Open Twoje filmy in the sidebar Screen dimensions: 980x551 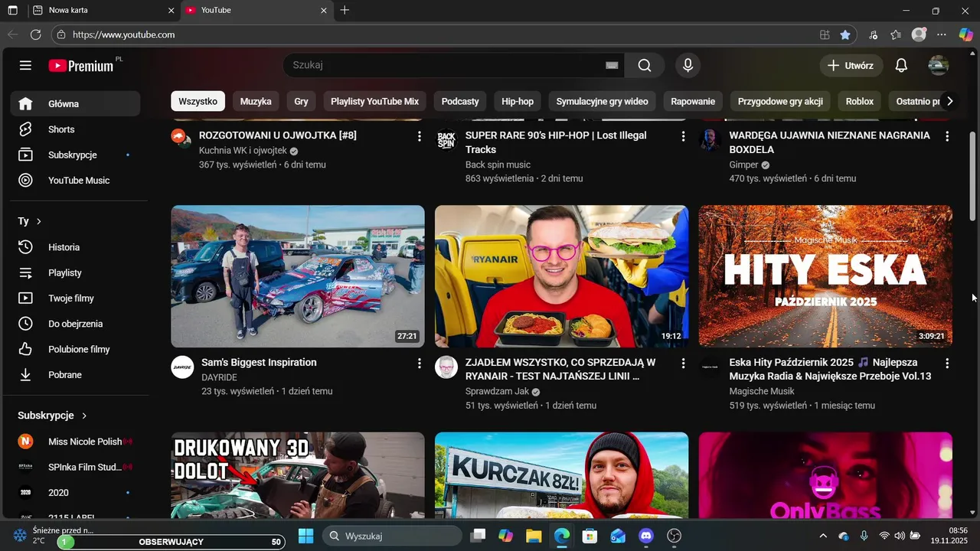[x=75, y=298]
